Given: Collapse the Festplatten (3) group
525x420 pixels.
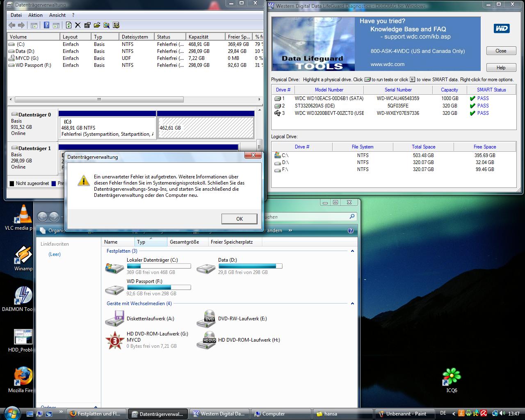Looking at the screenshot, I should point(352,251).
